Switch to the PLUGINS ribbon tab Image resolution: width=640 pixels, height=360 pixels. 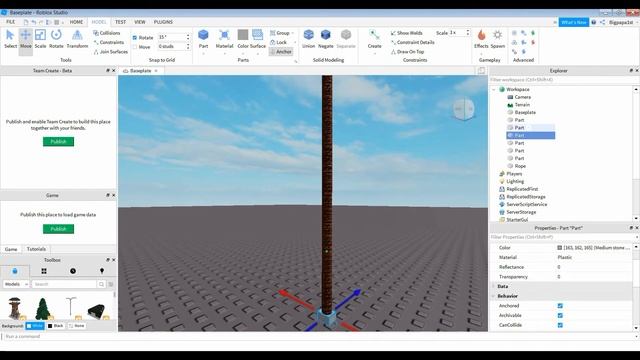tap(163, 22)
